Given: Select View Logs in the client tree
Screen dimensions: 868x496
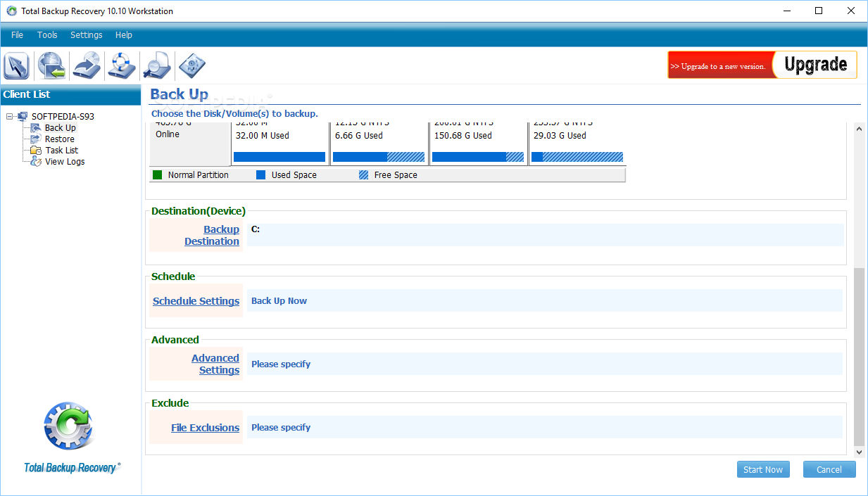Looking at the screenshot, I should [65, 162].
